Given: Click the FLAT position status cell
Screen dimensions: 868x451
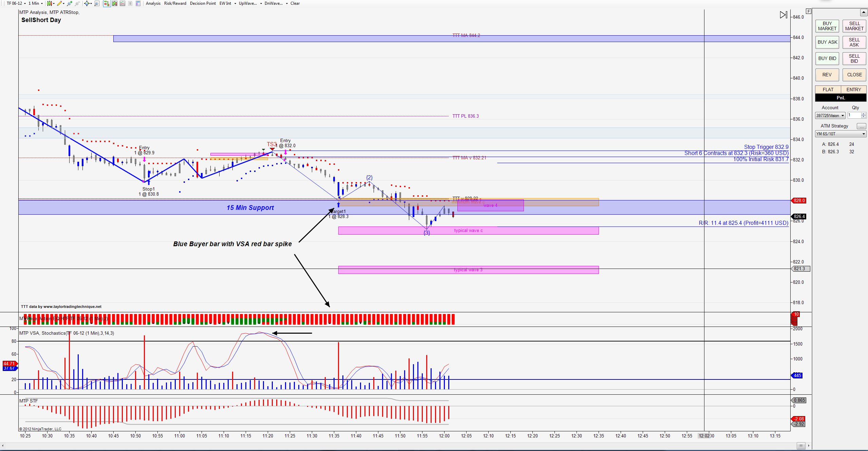Looking at the screenshot, I should [x=828, y=90].
